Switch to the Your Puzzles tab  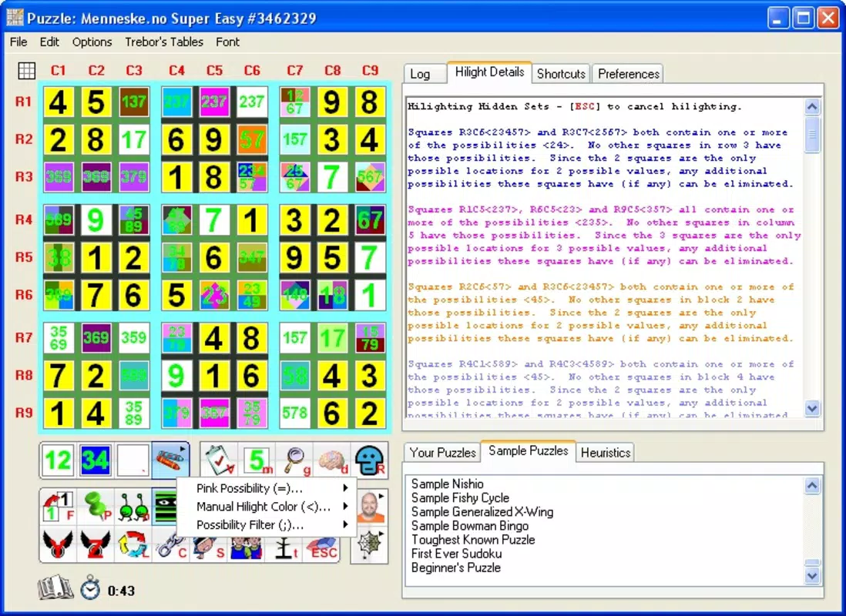coord(442,453)
